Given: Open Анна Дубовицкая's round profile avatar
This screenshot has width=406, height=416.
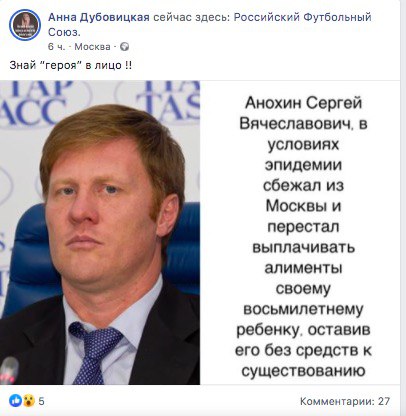Looking at the screenshot, I should 25,25.
